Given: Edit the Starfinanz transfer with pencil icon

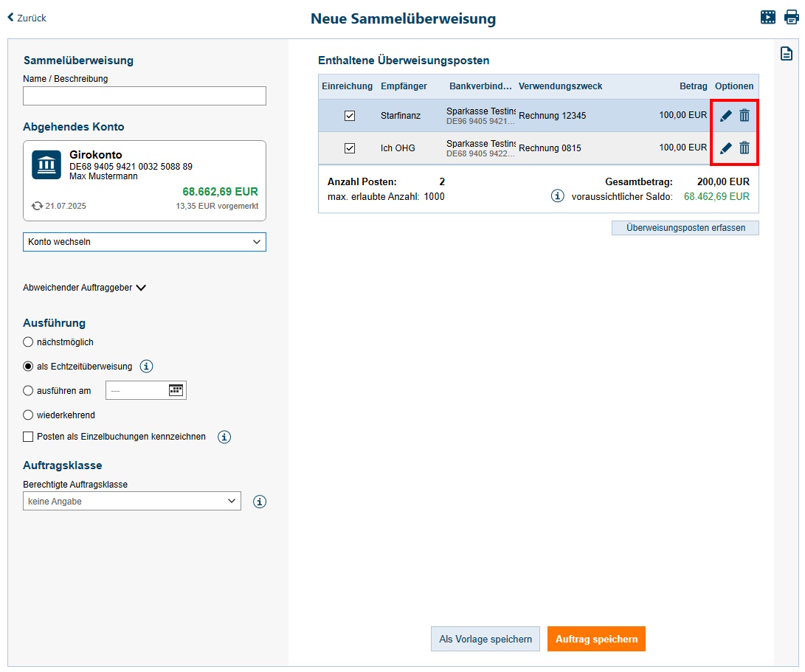Looking at the screenshot, I should pos(726,116).
